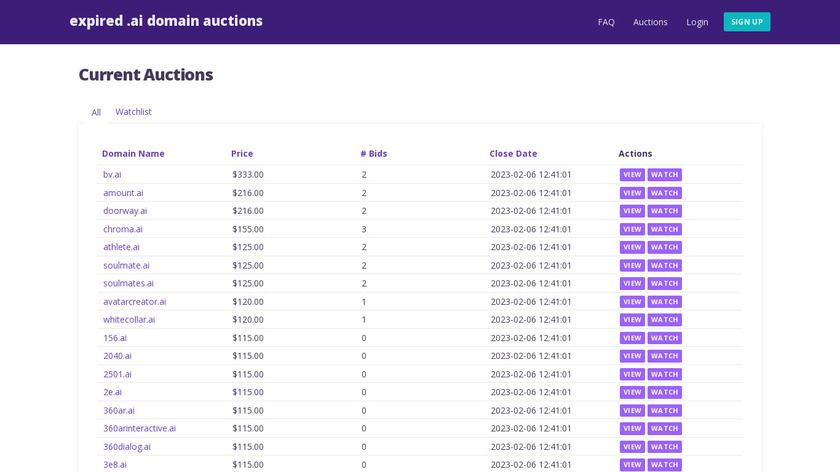Sort auctions by Price header
Screen dimensions: 840x472
pos(242,154)
